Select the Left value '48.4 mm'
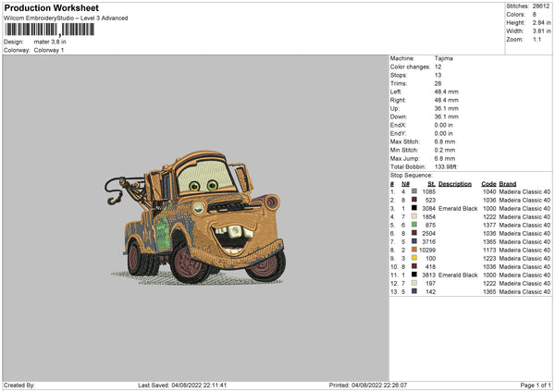Screen dimensions: 555x392 pyautogui.click(x=447, y=92)
